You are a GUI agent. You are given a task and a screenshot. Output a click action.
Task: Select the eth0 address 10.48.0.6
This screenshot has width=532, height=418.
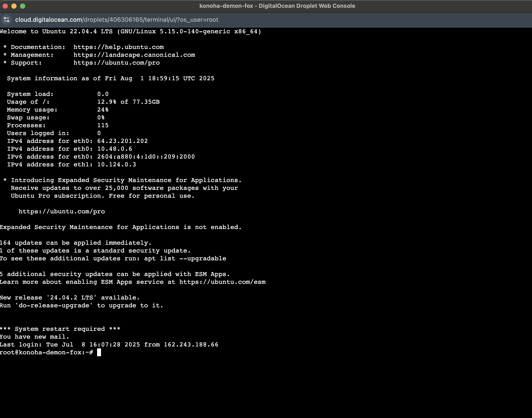point(115,149)
